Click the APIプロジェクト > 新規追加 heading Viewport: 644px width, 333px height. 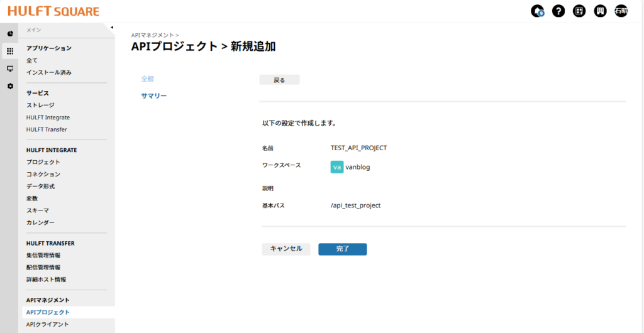pyautogui.click(x=203, y=46)
